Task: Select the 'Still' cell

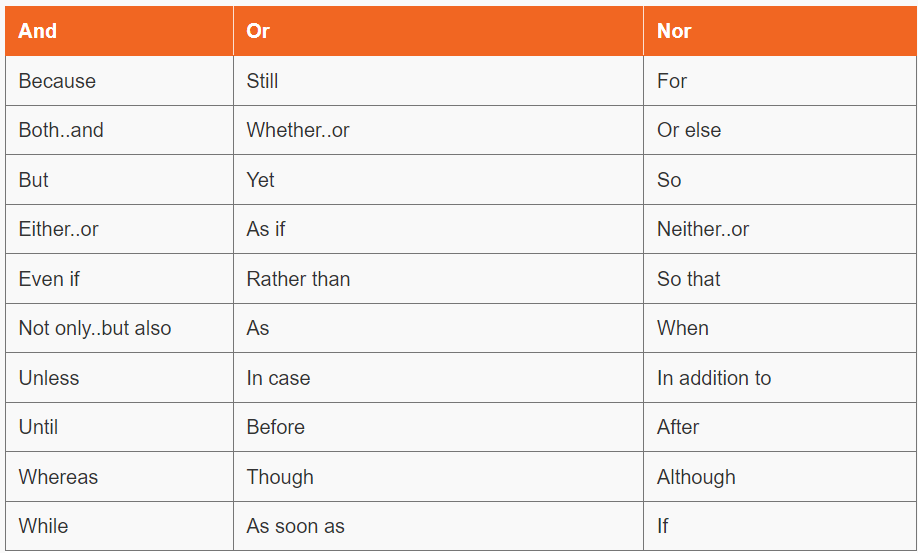Action: click(439, 81)
